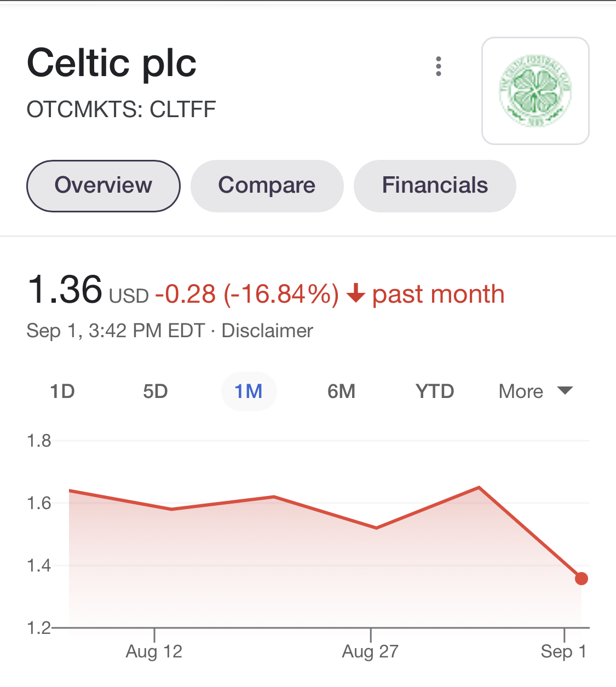Tap the Celtic club crest logo
Screen dimensions: 616x687
pos(535,91)
